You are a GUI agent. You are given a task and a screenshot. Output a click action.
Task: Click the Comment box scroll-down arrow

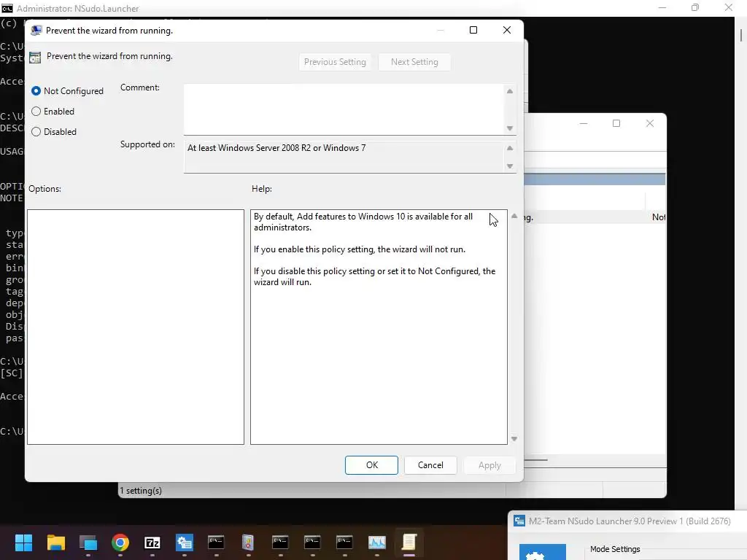pos(510,128)
